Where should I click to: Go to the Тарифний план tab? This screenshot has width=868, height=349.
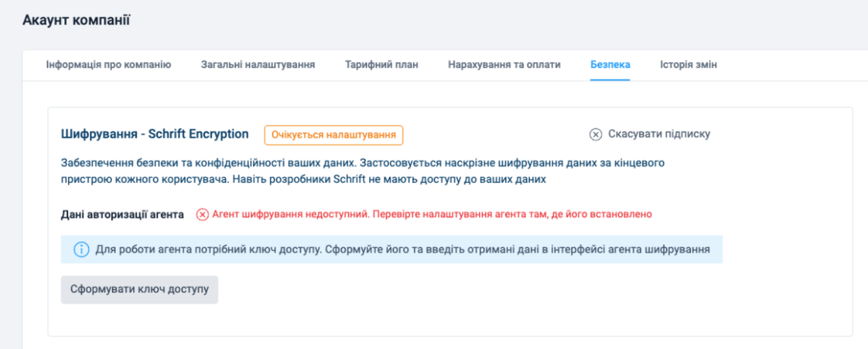pos(381,64)
